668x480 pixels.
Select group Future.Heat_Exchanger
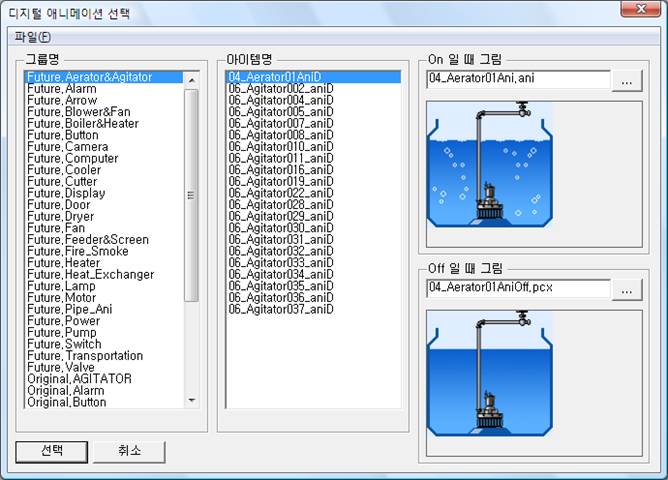104,274
